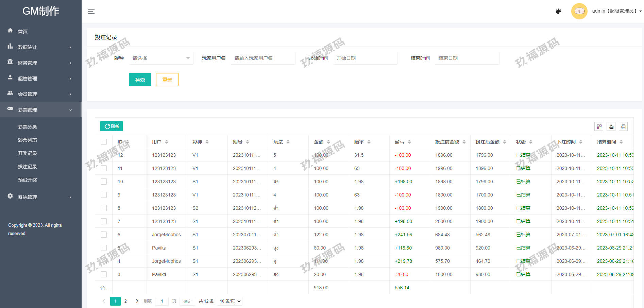Click the 开始日期 start date field
644x308 pixels.
(x=365, y=58)
